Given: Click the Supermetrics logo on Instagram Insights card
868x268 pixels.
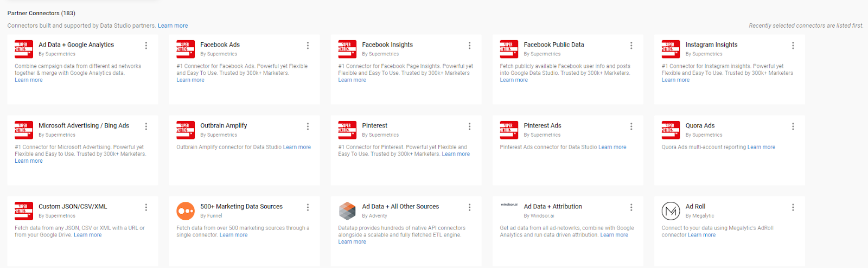Looking at the screenshot, I should (671, 49).
